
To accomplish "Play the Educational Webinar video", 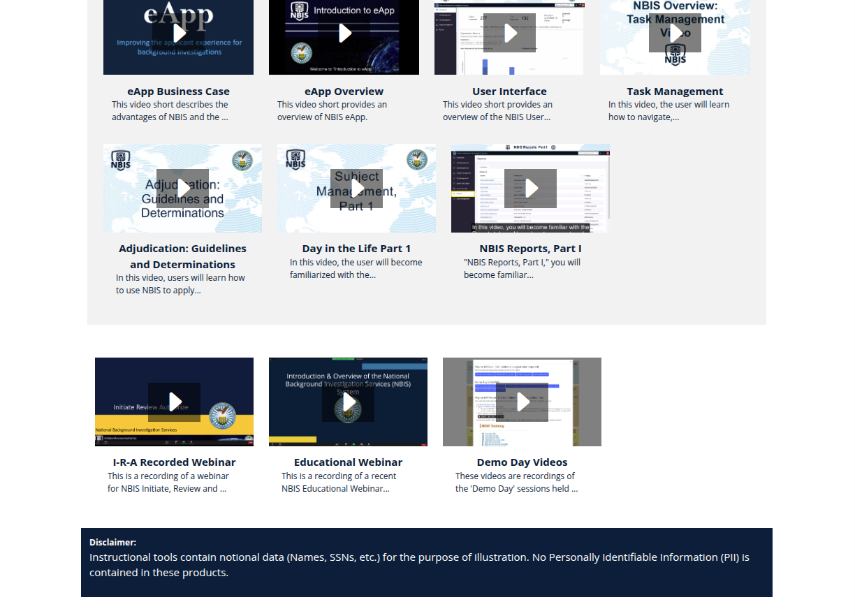I will click(348, 402).
